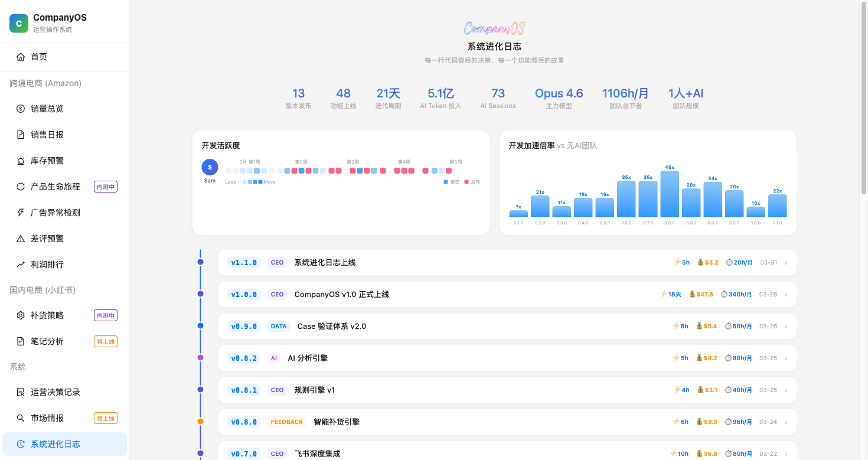Click the money bag icon in the v0.8.0 row
868x460 pixels.
tap(700, 422)
